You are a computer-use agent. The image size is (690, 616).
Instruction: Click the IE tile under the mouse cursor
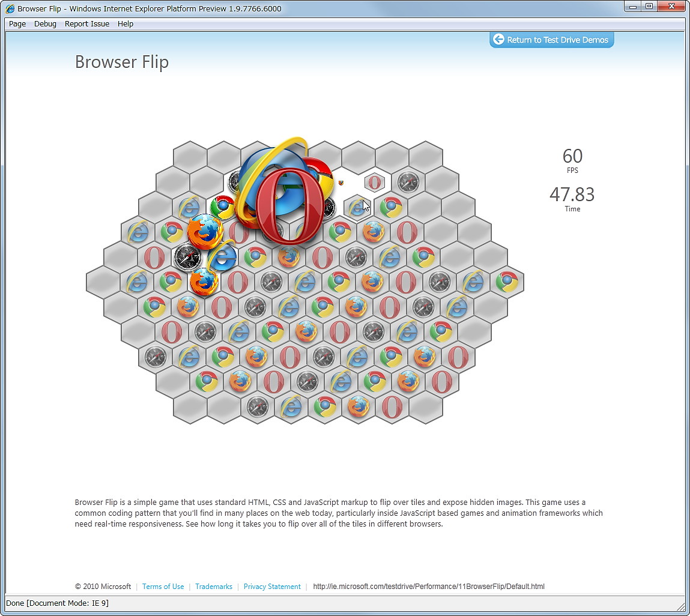pyautogui.click(x=357, y=207)
